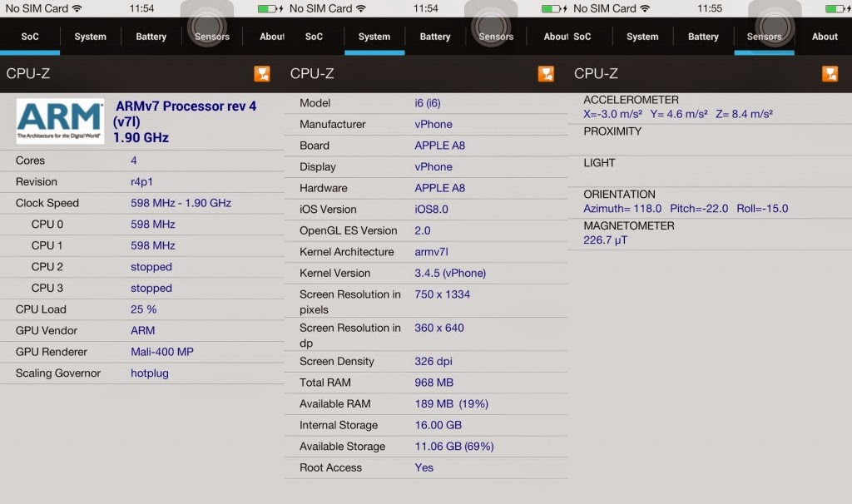Tap the ACCELEROMETER sensor heading

[631, 100]
